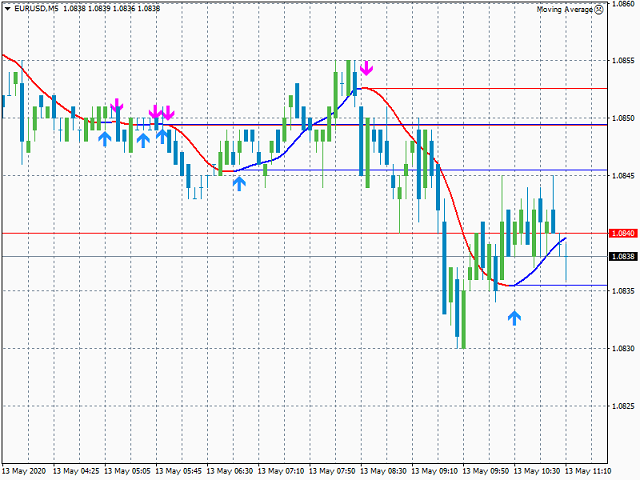The width and height of the screenshot is (640, 480).
Task: Click the EURUSD,M5 symbol title text
Action: (36, 9)
